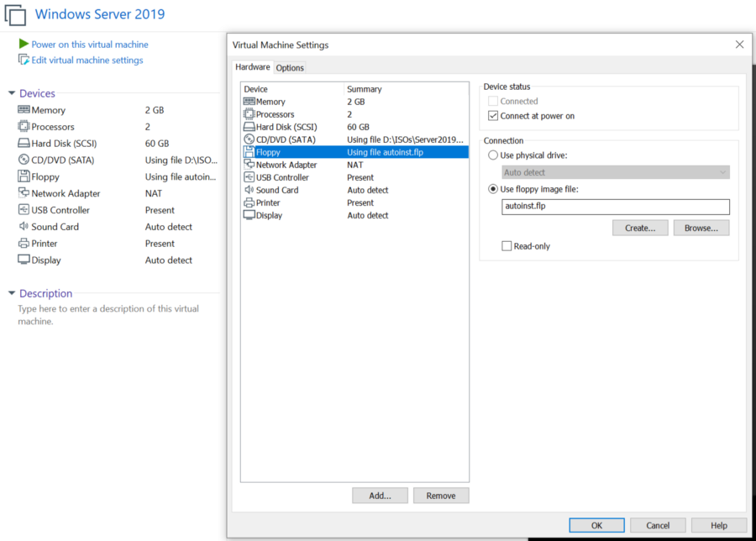Screen dimensions: 756x541
Task: Click the Browse... button
Action: [701, 228]
